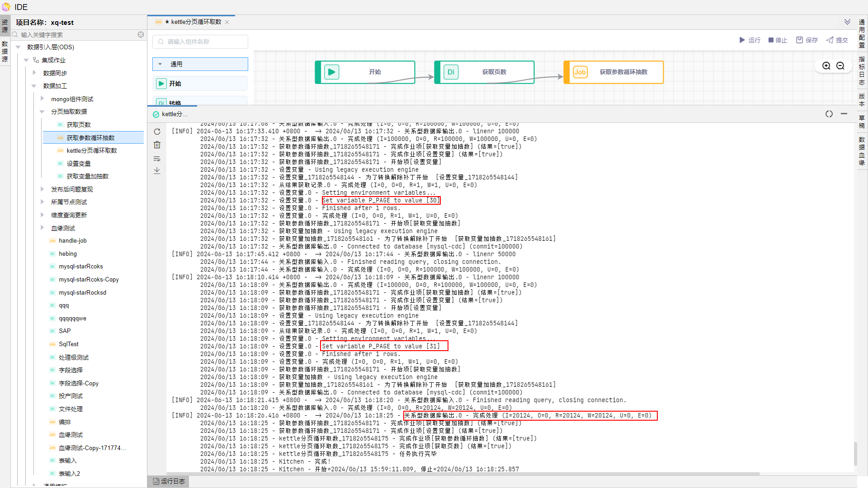Click the zoom out magnifier icon
Viewport: 868px width, 488px height.
click(840, 66)
